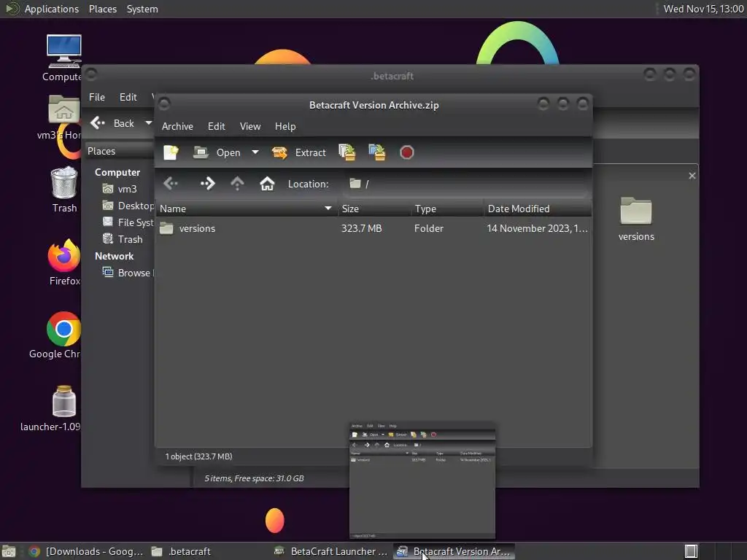
Task: Switch to Downloads Google Chrome taskbar item
Action: (x=86, y=551)
